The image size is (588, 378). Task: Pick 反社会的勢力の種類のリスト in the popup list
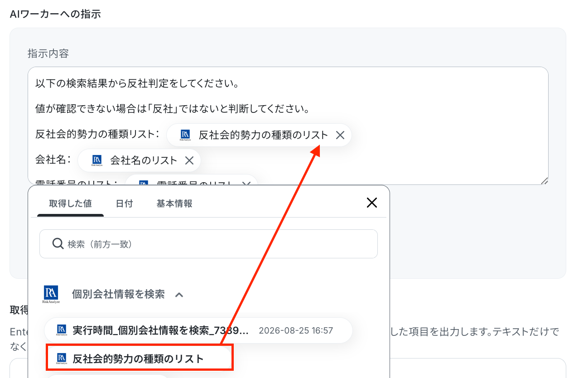140,358
